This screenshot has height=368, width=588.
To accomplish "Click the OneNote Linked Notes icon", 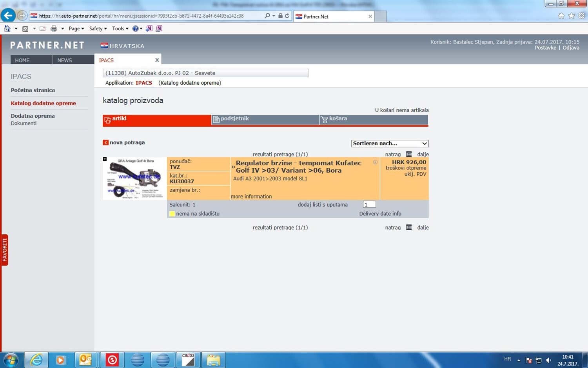I will point(159,28).
